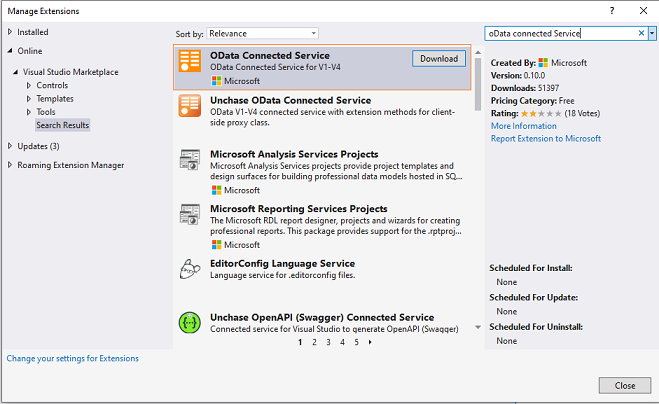659x404 pixels.
Task: Open the More Information link
Action: tap(523, 126)
